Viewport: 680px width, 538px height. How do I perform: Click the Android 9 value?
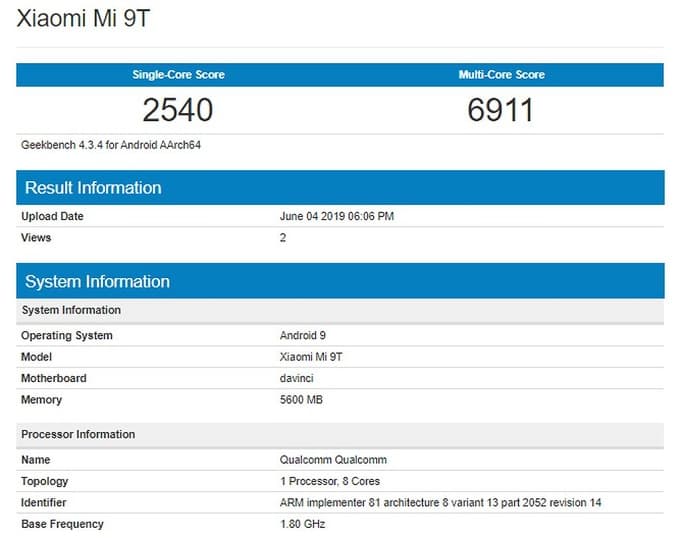303,336
